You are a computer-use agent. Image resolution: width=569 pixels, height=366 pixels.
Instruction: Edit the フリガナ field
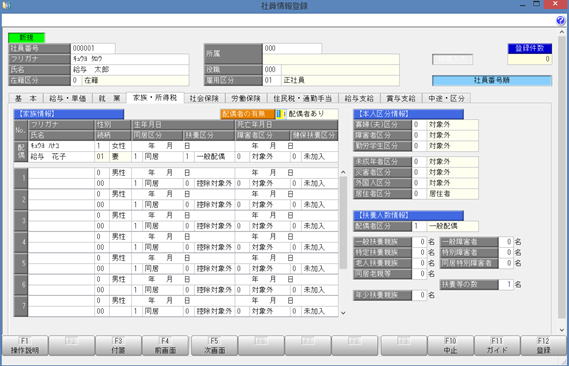click(130, 59)
